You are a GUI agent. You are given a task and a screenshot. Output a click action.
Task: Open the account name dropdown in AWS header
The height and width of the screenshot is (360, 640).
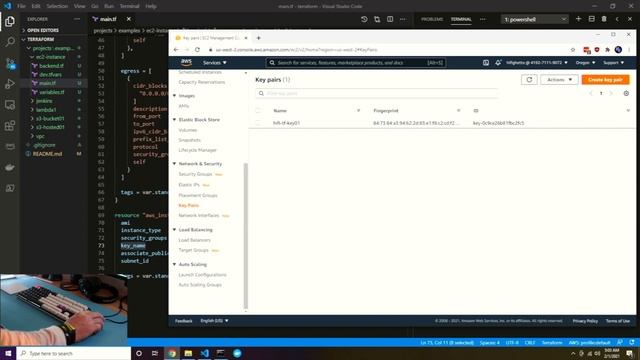pyautogui.click(x=537, y=63)
